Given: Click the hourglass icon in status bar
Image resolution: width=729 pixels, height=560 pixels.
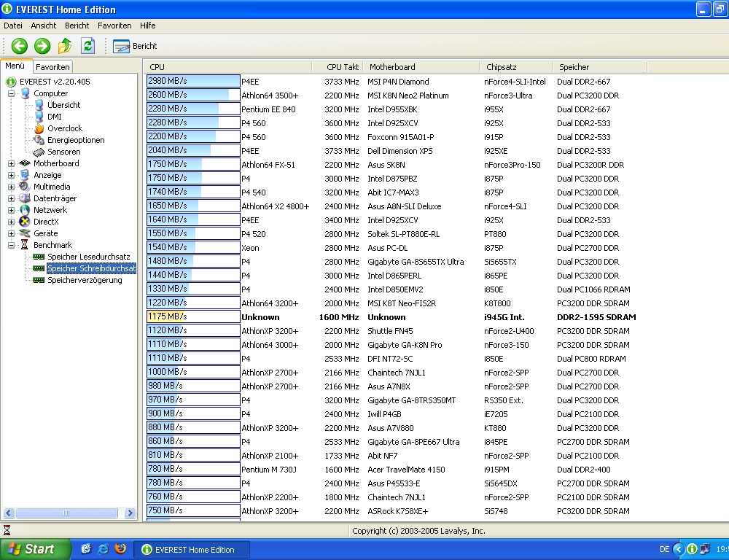Looking at the screenshot, I should click(7, 530).
